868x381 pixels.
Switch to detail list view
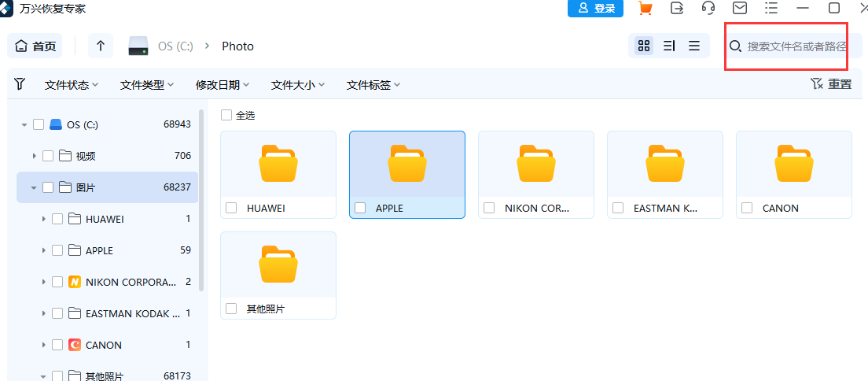669,46
